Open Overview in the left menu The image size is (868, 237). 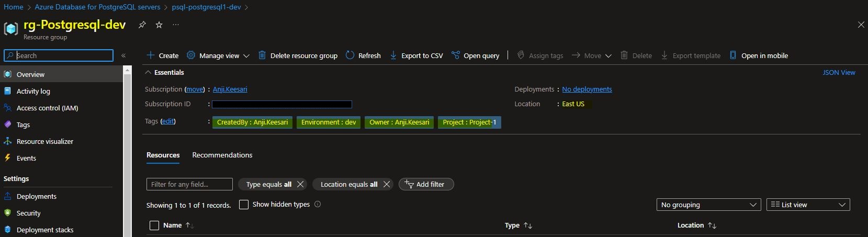[62, 74]
